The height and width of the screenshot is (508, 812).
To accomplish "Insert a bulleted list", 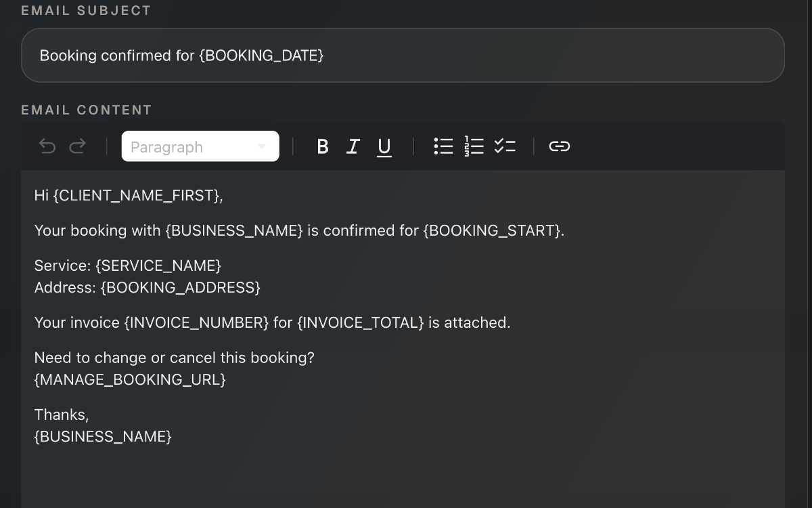I will (x=443, y=146).
